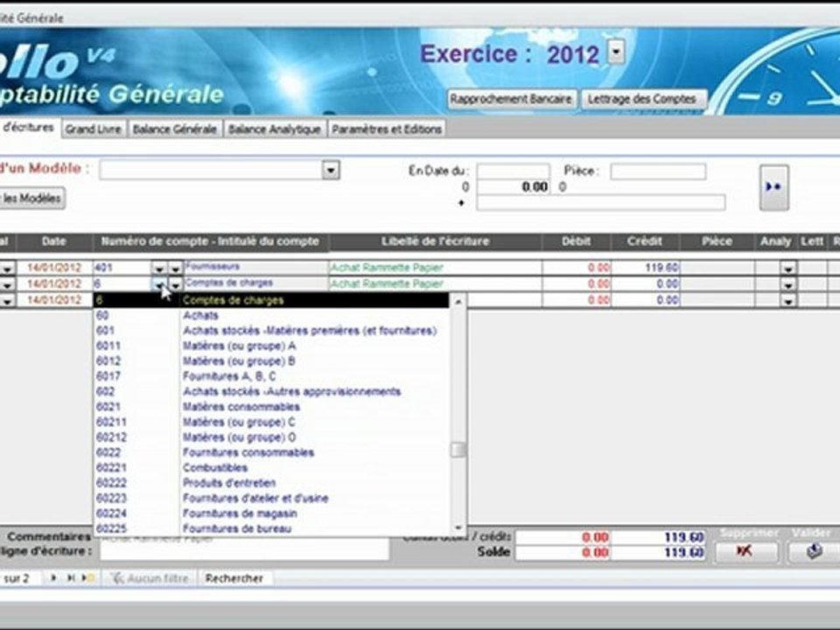840x630 pixels.
Task: Open journal dropdown on third entry row
Action: pos(7,300)
